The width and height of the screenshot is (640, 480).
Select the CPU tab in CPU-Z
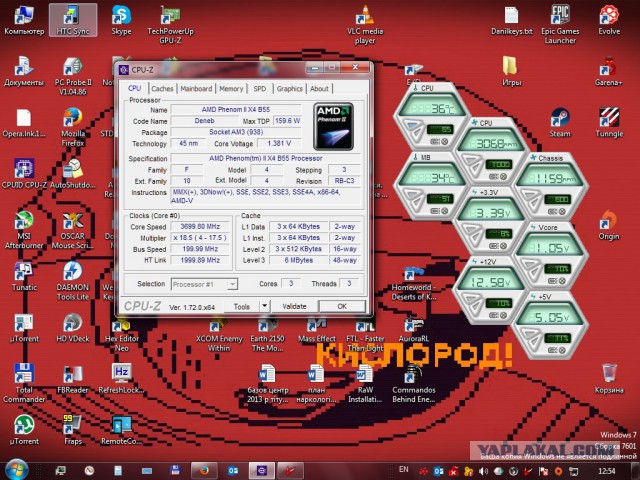pyautogui.click(x=134, y=88)
